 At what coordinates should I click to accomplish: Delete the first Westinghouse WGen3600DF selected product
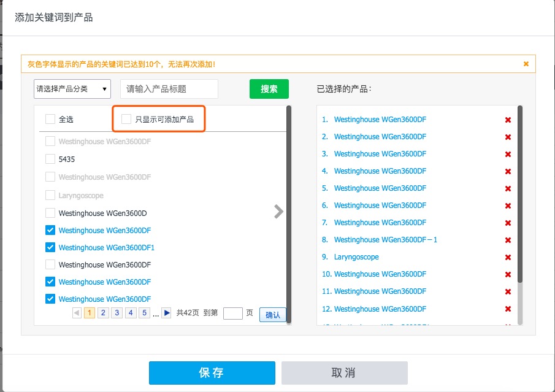tap(508, 120)
